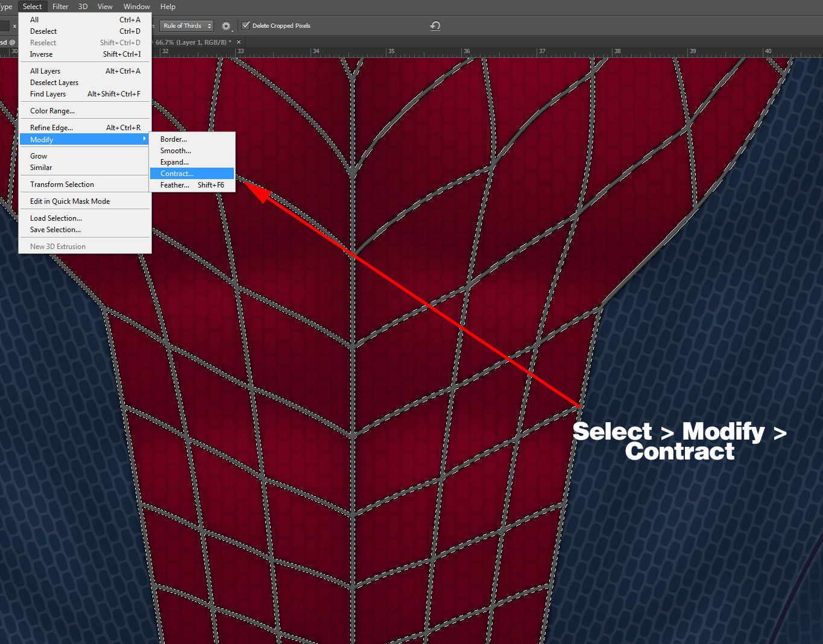The height and width of the screenshot is (644, 823).
Task: Click the document tab title Layer 1, RGB/8
Action: click(194, 42)
